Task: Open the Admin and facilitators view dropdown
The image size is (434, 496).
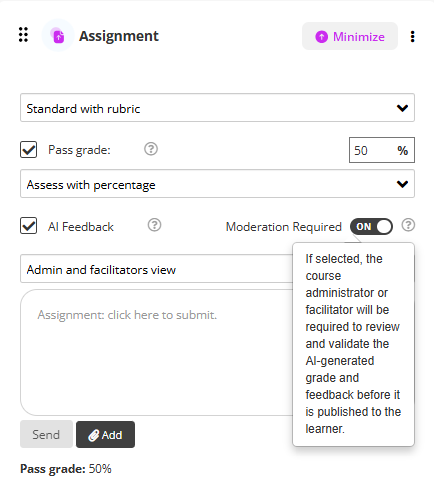Action: [157, 269]
